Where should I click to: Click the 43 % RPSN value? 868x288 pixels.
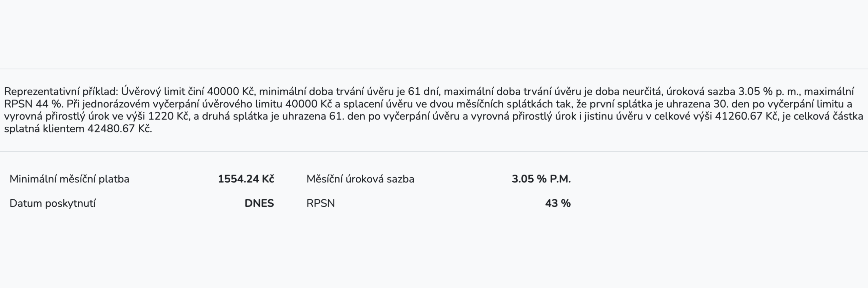(x=558, y=203)
